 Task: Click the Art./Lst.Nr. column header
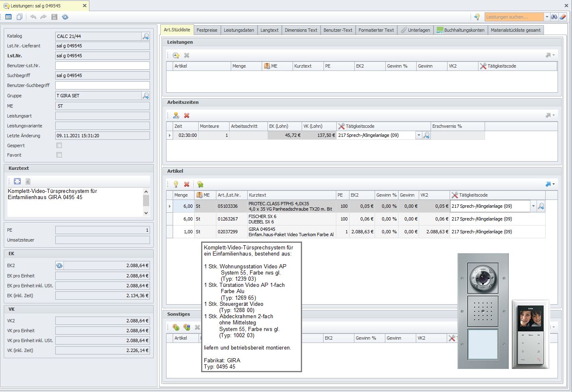[x=232, y=195]
